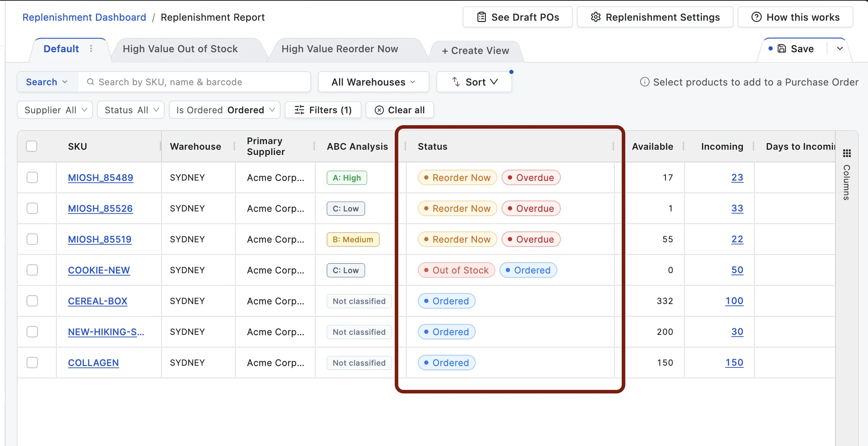Open the Columns grid icon panel
868x446 pixels.
[x=847, y=153]
